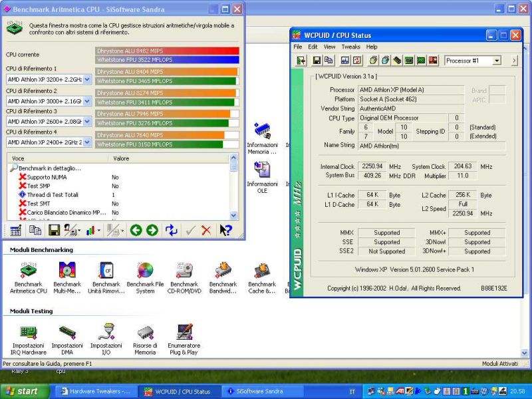Expand CPU di Riferimento 2 Athlon XP 3000+ dropdown
532x399 pixels.
87,101
